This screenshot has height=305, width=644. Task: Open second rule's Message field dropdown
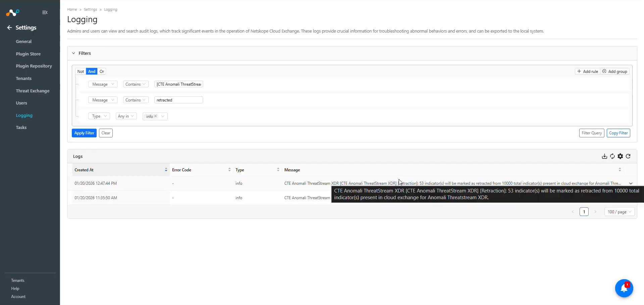[103, 100]
